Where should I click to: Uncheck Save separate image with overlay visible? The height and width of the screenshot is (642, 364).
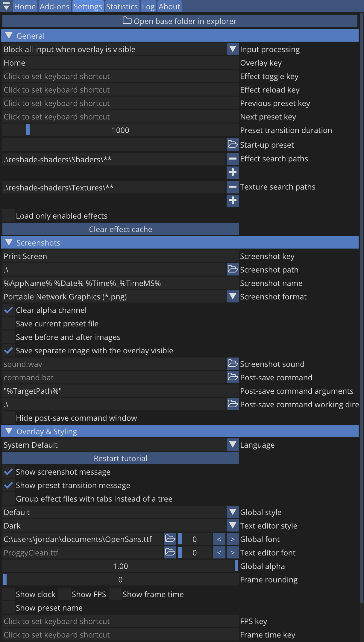pos(8,350)
